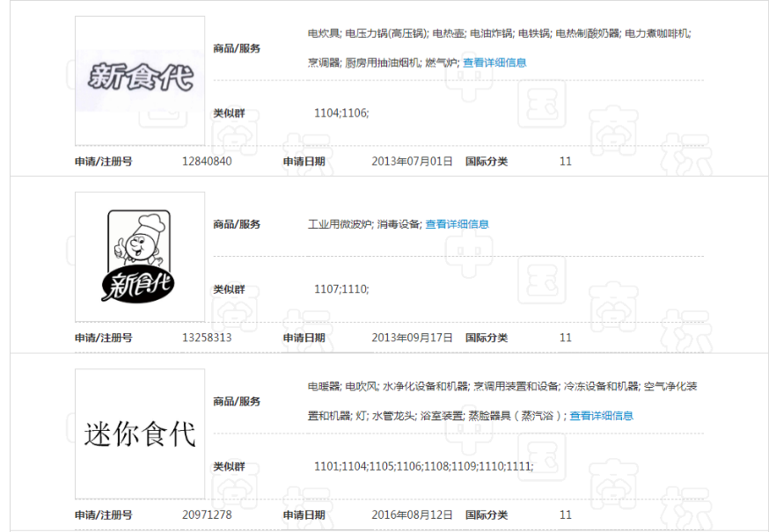Click 商品/服务 label in 12840840 entry
This screenshot has width=776, height=532.
(x=237, y=48)
